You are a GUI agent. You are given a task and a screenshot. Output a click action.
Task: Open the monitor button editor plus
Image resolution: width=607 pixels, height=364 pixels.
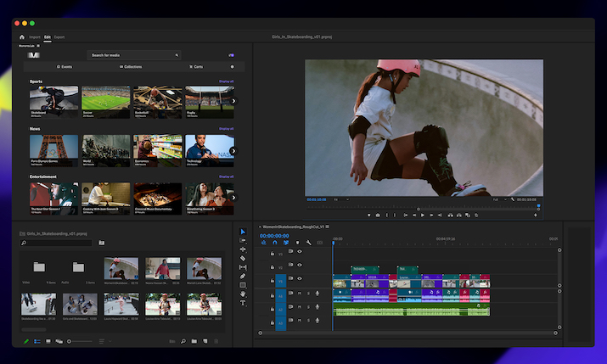[536, 215]
